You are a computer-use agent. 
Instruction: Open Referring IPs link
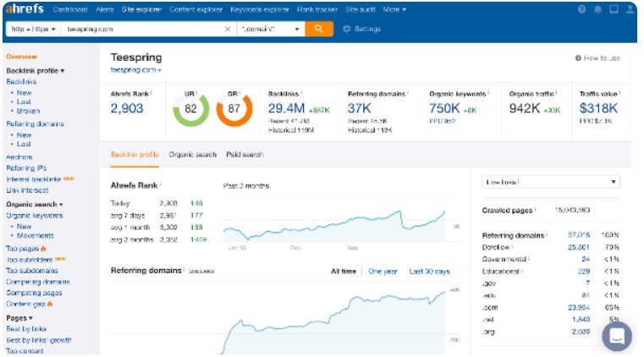26,168
